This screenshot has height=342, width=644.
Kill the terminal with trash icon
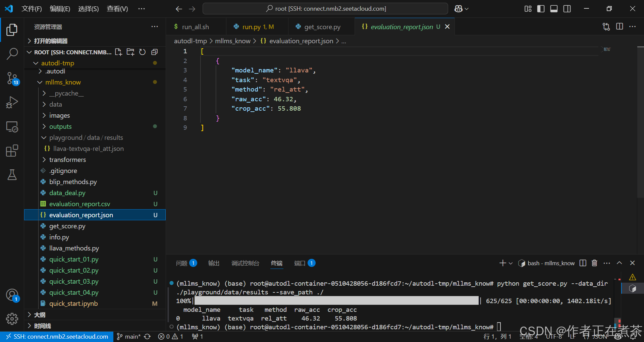(594, 263)
